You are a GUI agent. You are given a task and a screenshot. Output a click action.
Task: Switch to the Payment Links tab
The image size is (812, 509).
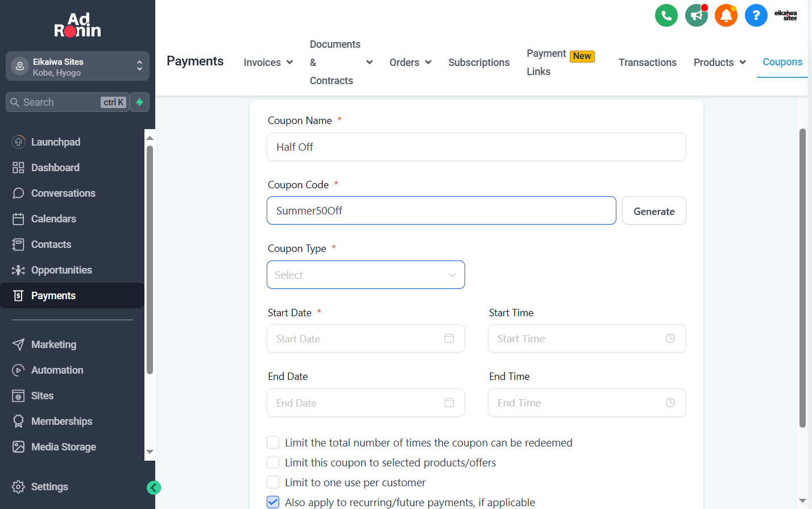(x=560, y=63)
